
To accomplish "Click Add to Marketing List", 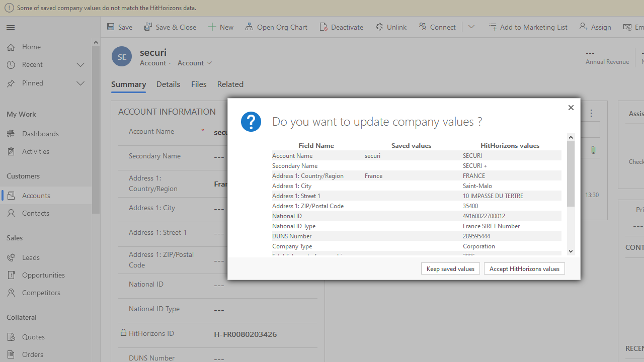I will pyautogui.click(x=528, y=27).
